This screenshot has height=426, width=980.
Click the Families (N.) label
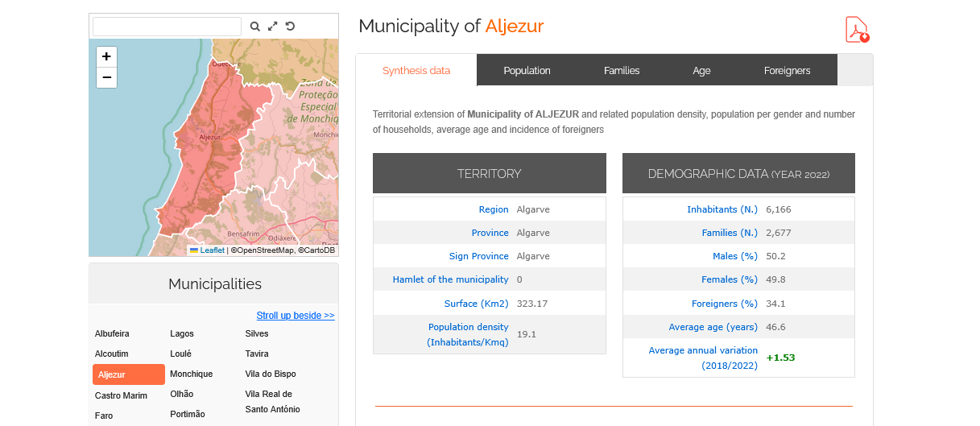(x=730, y=233)
